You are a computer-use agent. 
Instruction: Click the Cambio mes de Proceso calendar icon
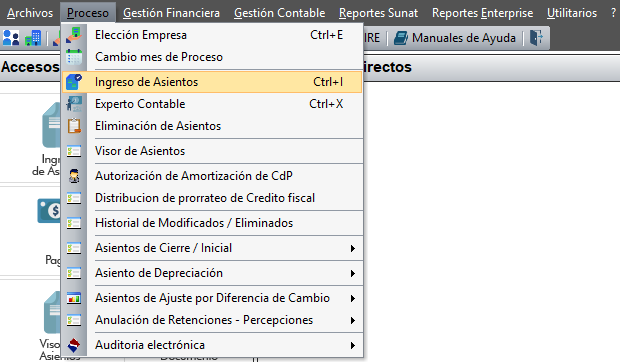[x=74, y=57]
